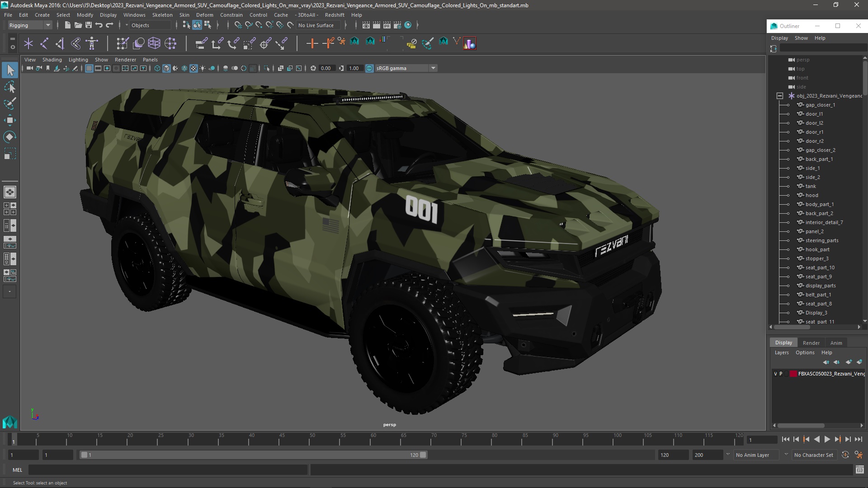Select steering_parts in the Outliner
This screenshot has height=488, width=868.
[821, 240]
